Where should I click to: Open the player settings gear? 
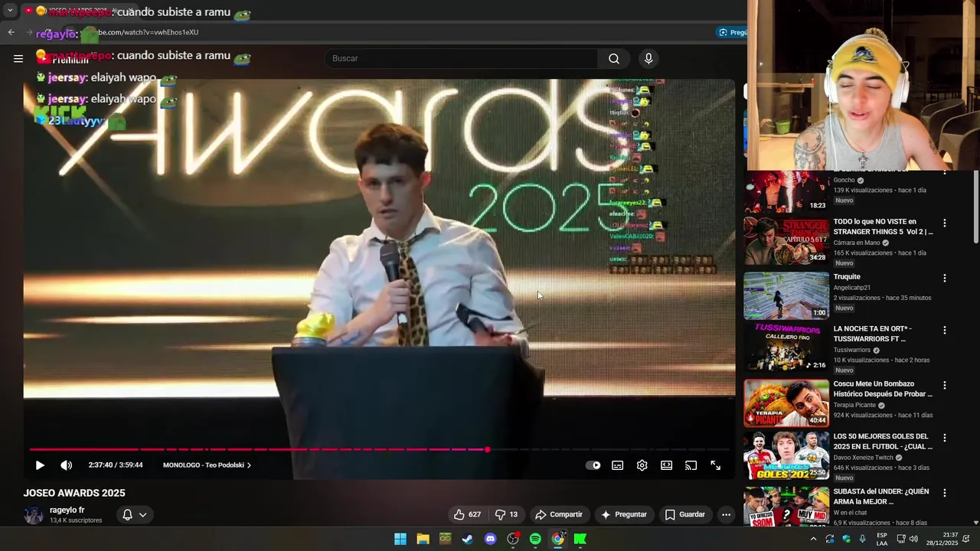tap(642, 465)
